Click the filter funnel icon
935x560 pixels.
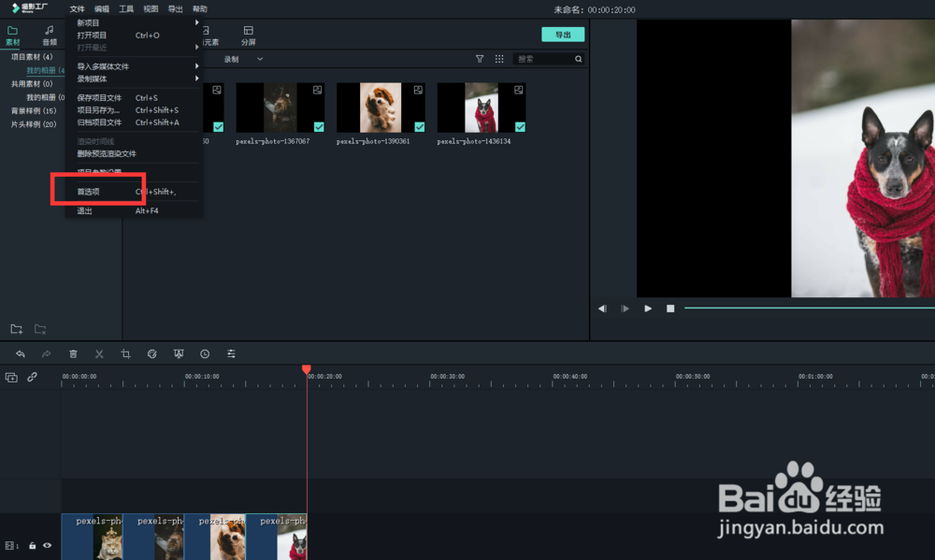tap(480, 59)
